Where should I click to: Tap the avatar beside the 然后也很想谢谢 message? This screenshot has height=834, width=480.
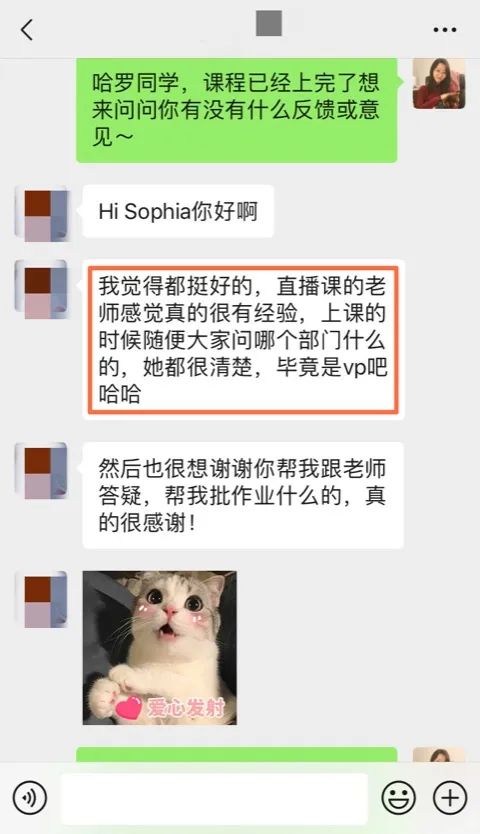42,471
